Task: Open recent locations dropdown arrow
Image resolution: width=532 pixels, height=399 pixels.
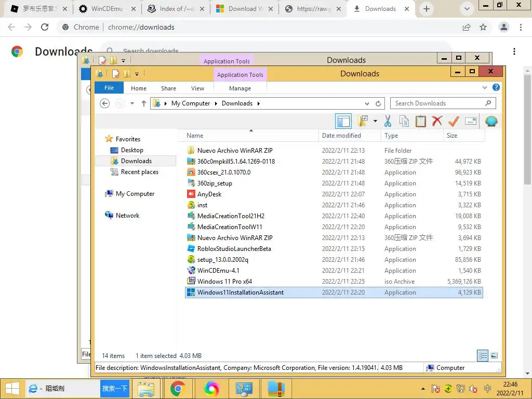Action: point(132,103)
